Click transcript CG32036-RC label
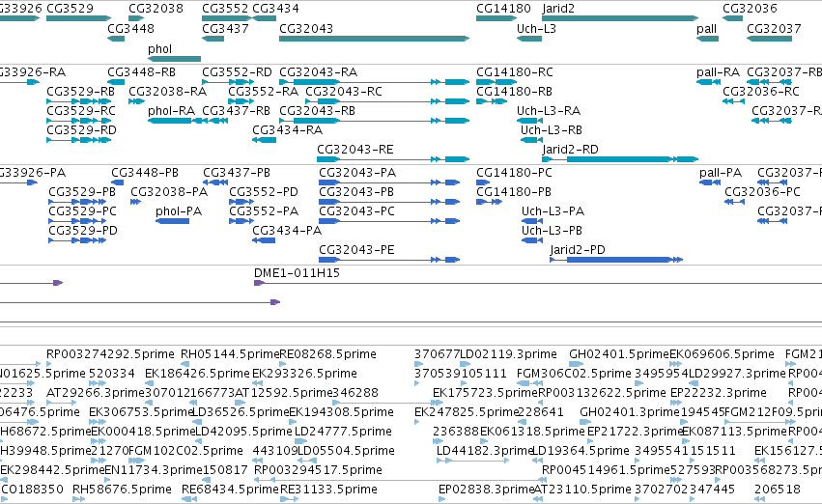The width and height of the screenshot is (822, 504). (x=761, y=91)
